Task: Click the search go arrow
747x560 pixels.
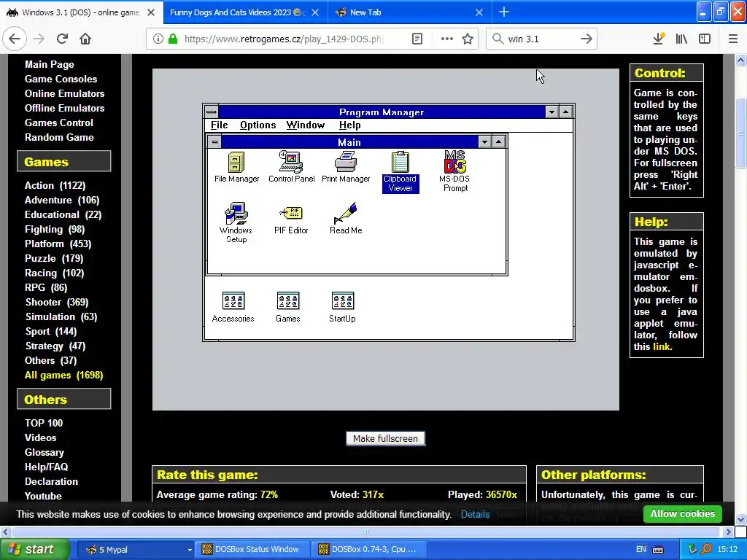Action: click(x=587, y=39)
